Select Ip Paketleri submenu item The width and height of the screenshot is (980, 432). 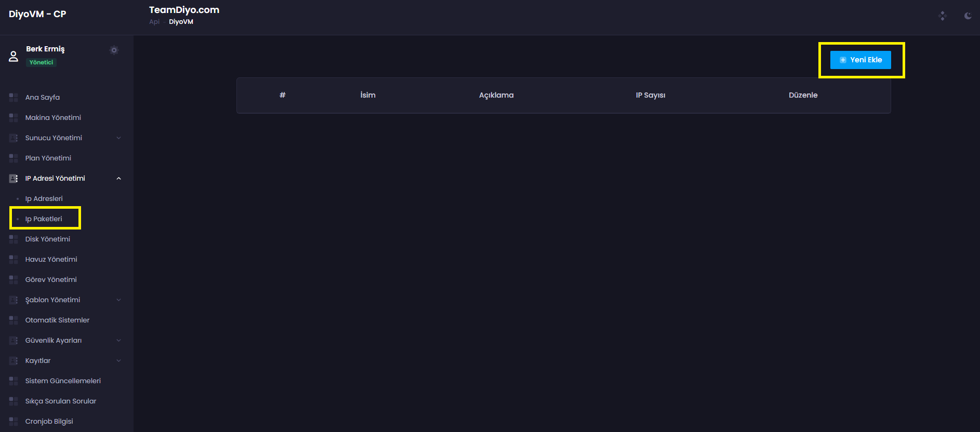[x=44, y=219]
